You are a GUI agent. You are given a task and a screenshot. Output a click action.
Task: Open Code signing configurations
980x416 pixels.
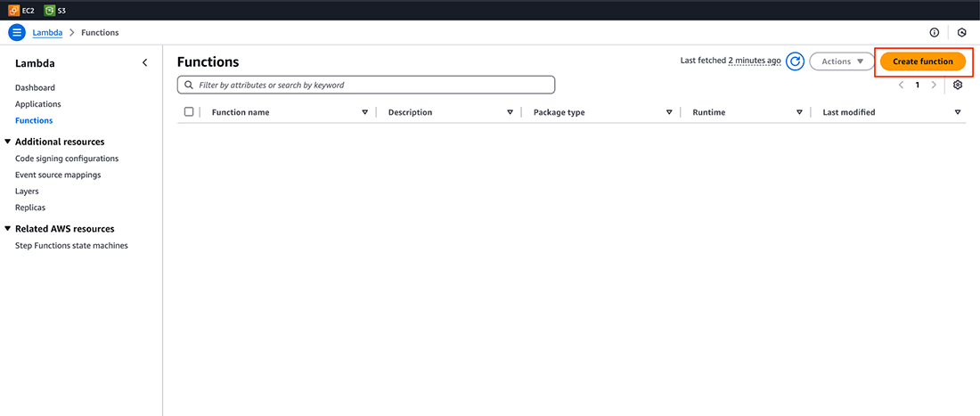67,159
